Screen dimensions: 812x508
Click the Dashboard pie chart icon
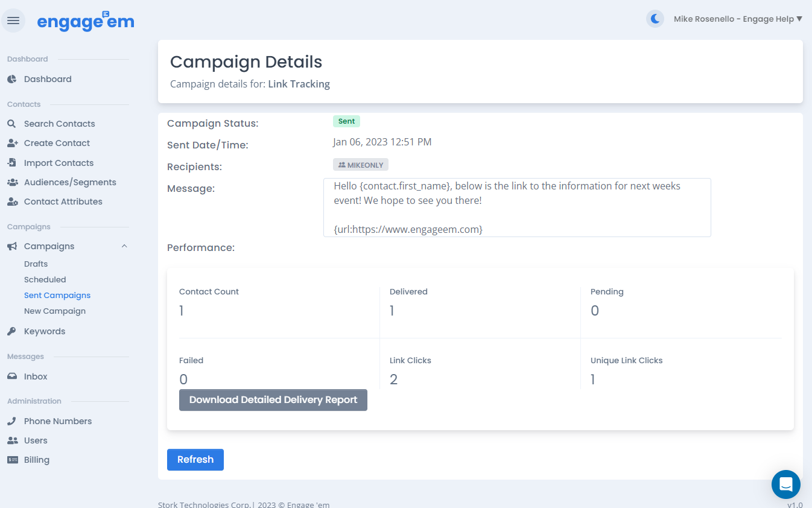[x=12, y=79]
